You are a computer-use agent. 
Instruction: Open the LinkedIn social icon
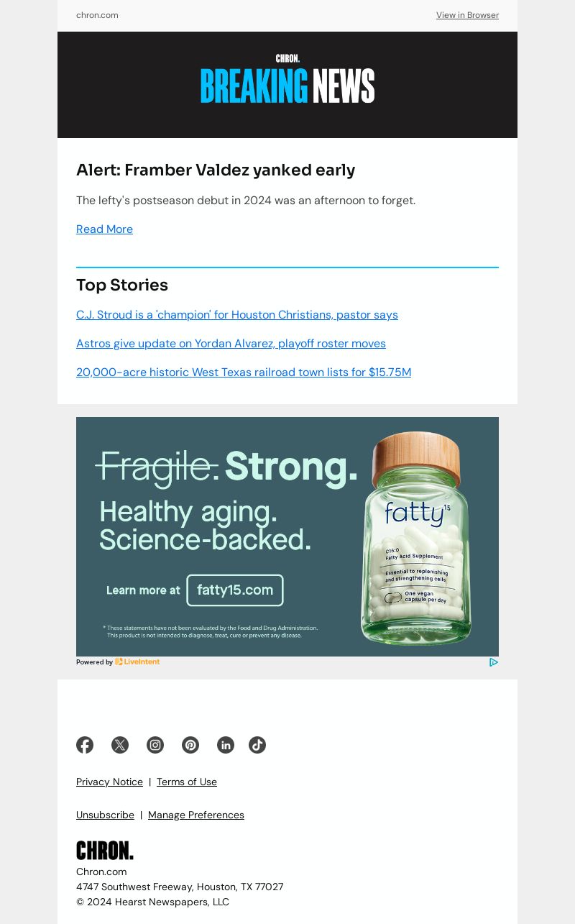[226, 745]
